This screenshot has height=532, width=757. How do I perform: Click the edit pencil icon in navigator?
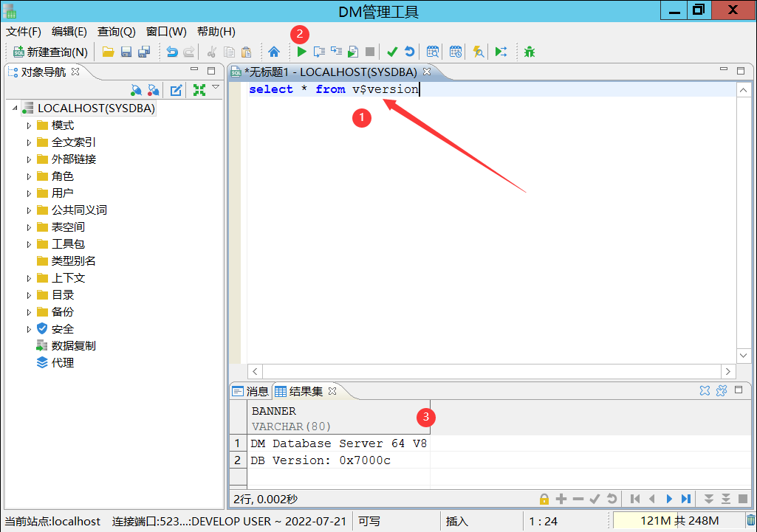pos(177,90)
